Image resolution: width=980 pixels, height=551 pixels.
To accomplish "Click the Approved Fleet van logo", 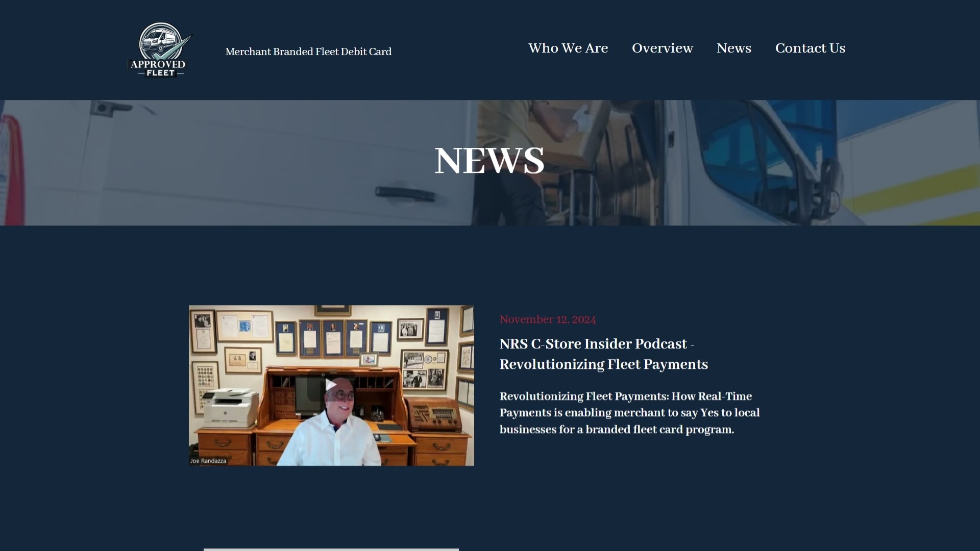I will pyautogui.click(x=160, y=50).
